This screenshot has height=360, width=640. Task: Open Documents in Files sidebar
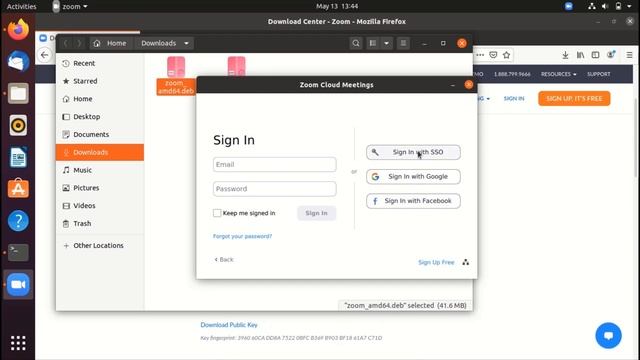coord(100,134)
